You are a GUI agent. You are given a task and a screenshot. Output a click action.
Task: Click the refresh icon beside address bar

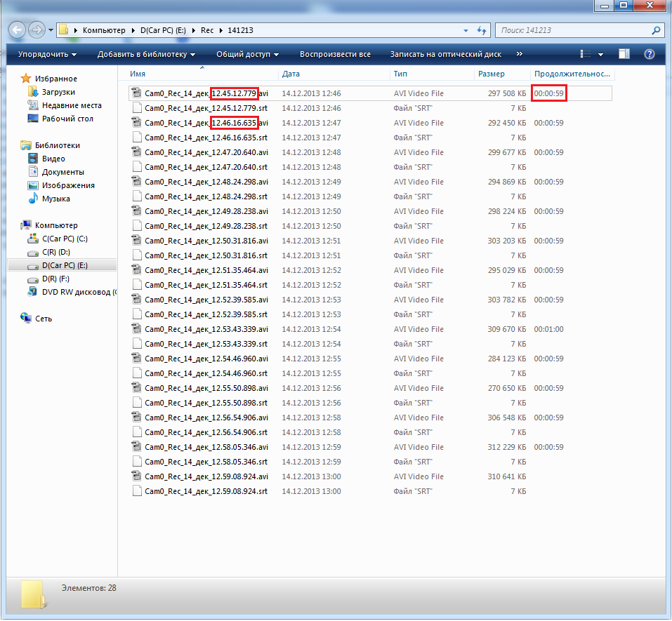click(482, 31)
